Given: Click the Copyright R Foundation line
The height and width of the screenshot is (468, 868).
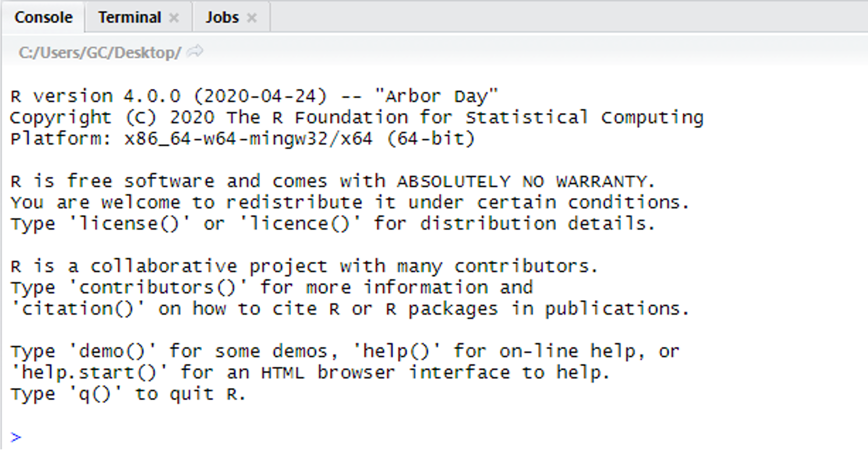Looking at the screenshot, I should (x=356, y=117).
